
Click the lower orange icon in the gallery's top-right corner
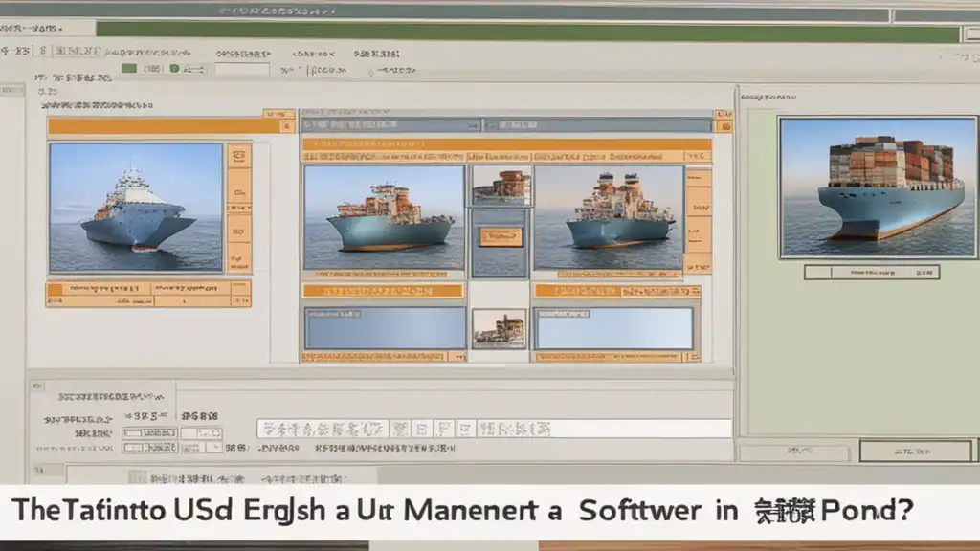pos(724,127)
